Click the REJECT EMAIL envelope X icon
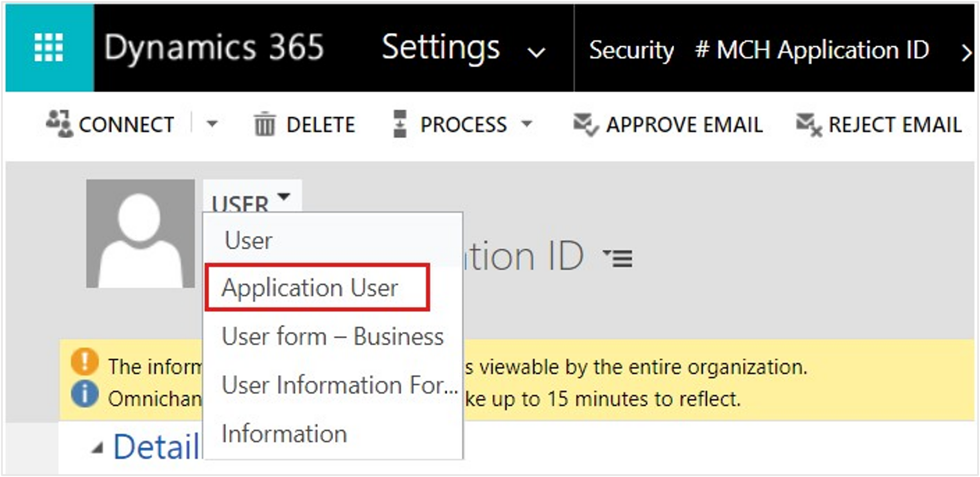 click(809, 125)
